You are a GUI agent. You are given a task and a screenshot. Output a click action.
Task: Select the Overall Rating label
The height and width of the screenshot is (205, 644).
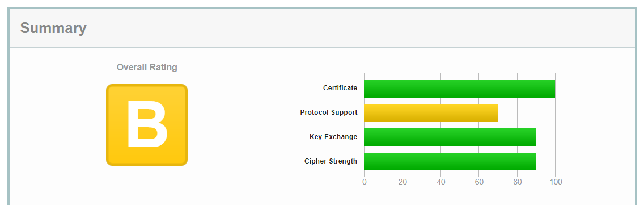pos(147,67)
